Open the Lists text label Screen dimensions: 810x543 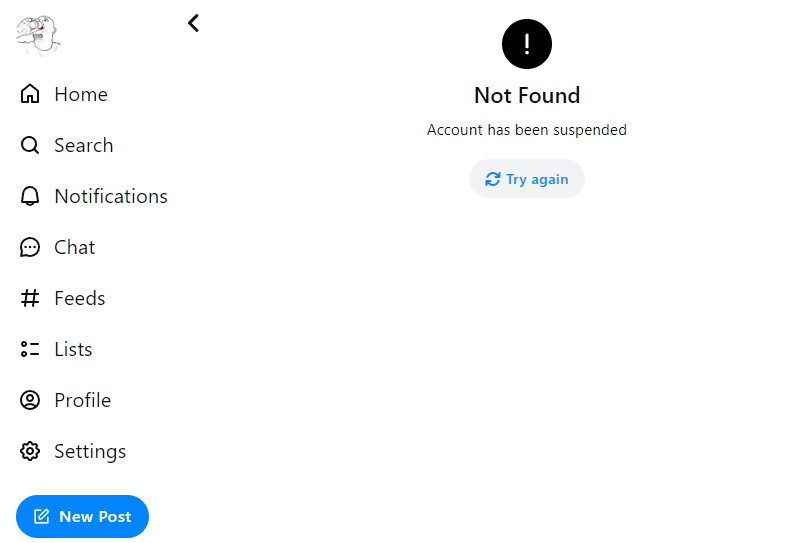(73, 349)
